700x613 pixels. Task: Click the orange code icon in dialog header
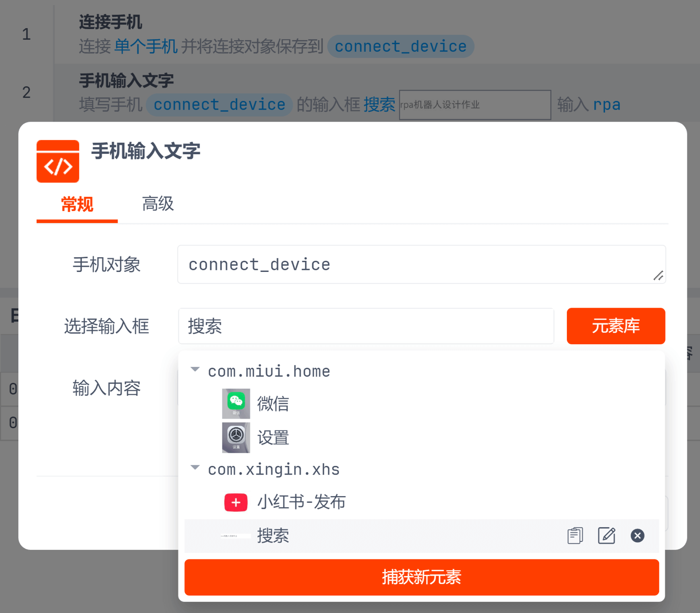(58, 161)
